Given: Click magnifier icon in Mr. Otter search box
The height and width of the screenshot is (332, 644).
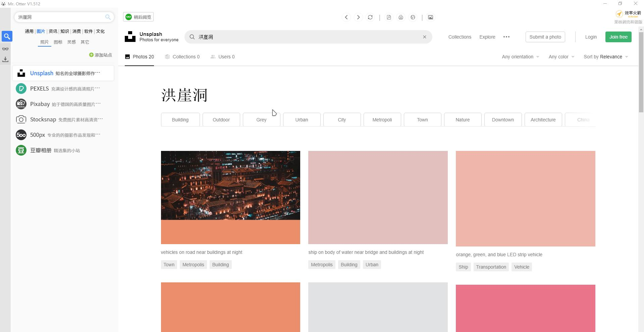Looking at the screenshot, I should [x=108, y=17].
